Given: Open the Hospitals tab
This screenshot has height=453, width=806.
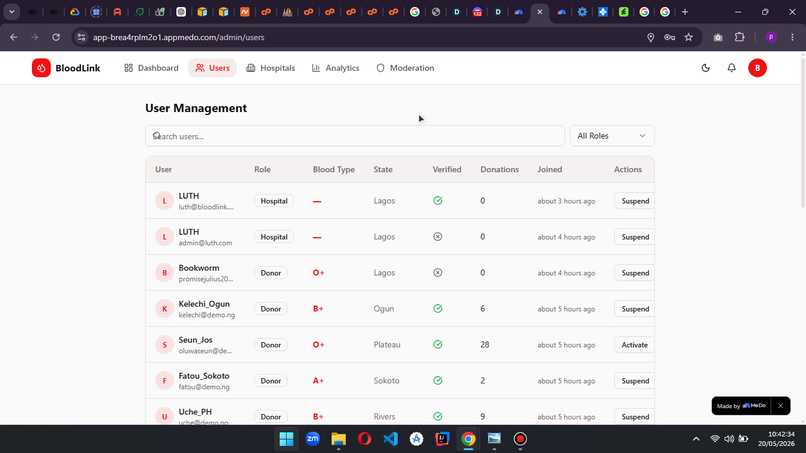Looking at the screenshot, I should point(270,68).
